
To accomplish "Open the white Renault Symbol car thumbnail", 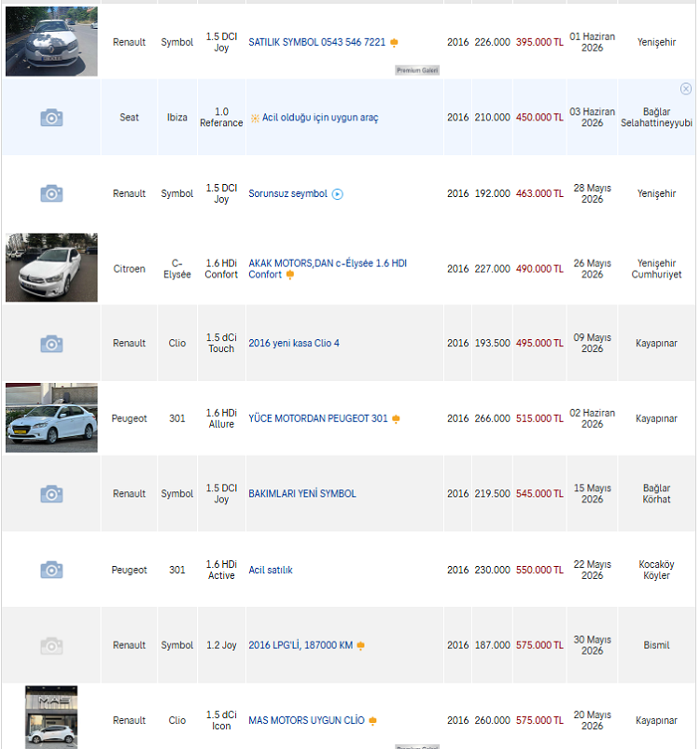I will click(x=51, y=41).
